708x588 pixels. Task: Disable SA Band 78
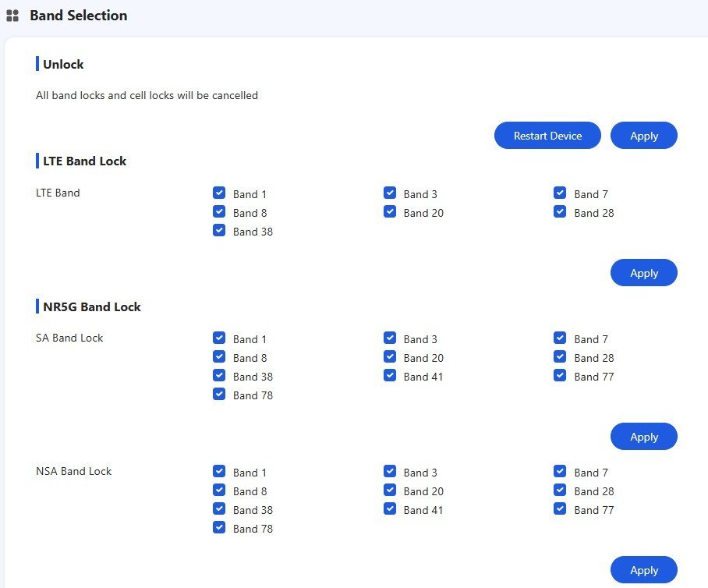[x=219, y=395]
